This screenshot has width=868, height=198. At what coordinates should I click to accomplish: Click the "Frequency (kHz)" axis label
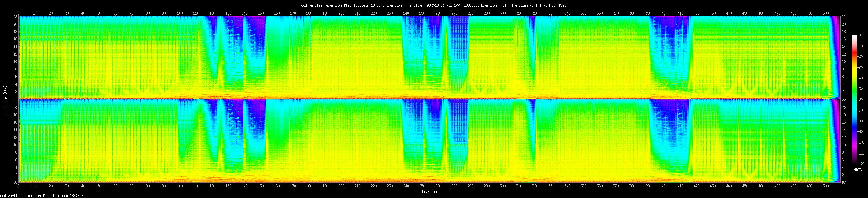pyautogui.click(x=5, y=99)
